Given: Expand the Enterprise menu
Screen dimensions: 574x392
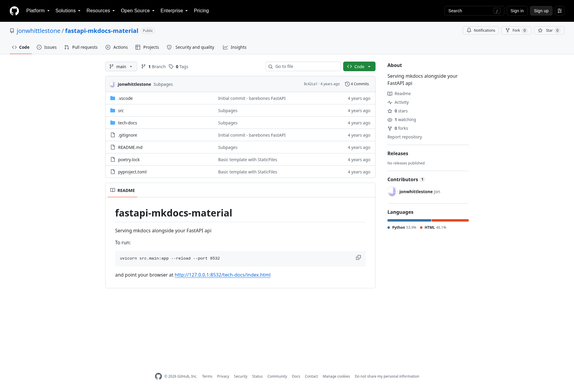Looking at the screenshot, I should 174,11.
